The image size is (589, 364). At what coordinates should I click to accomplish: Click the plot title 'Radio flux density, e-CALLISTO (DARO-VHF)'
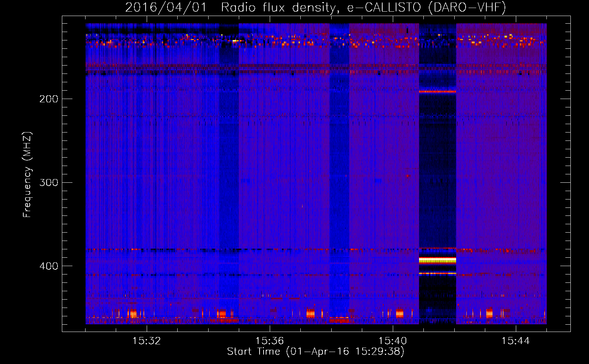pos(363,7)
